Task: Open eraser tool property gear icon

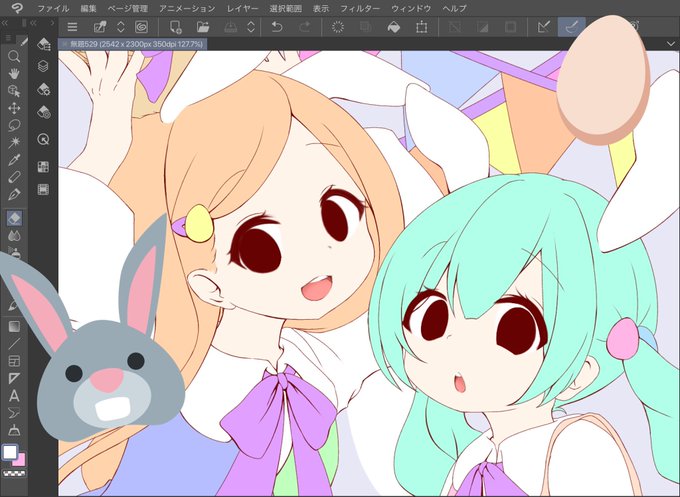Action: click(43, 89)
